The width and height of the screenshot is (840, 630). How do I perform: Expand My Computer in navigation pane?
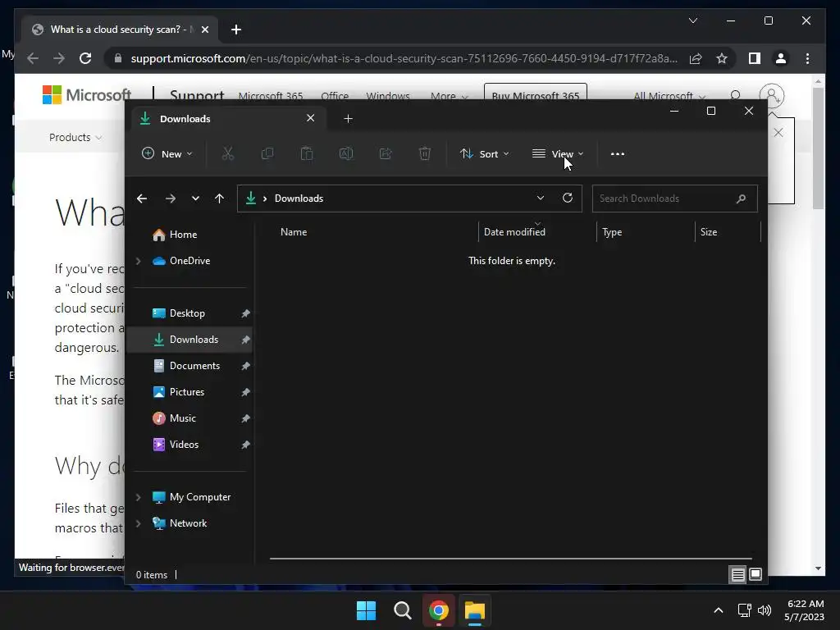point(138,497)
